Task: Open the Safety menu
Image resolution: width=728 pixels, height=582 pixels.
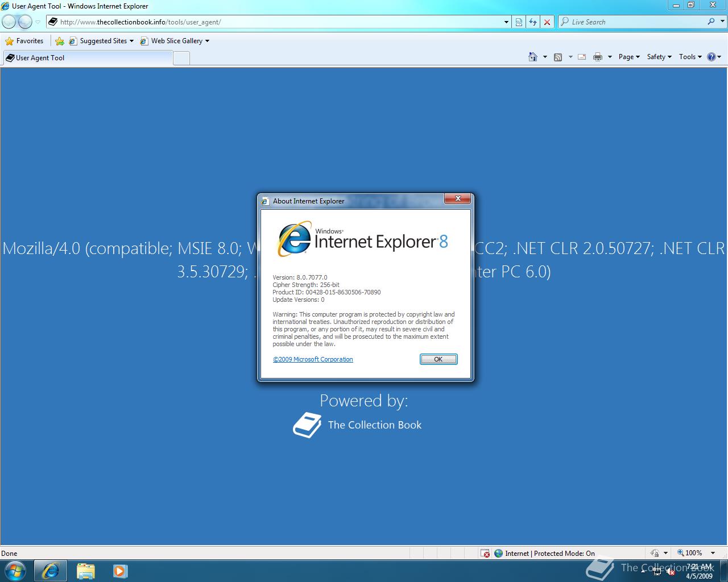Action: (x=659, y=57)
